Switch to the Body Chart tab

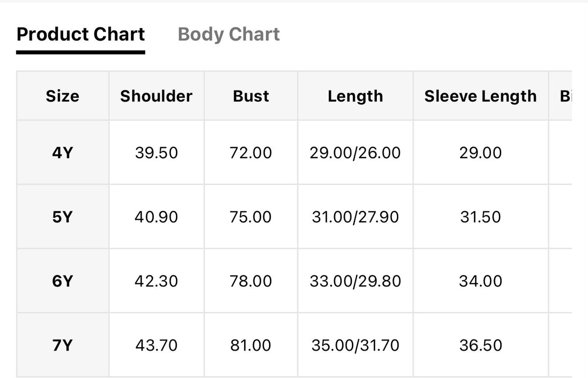click(229, 35)
